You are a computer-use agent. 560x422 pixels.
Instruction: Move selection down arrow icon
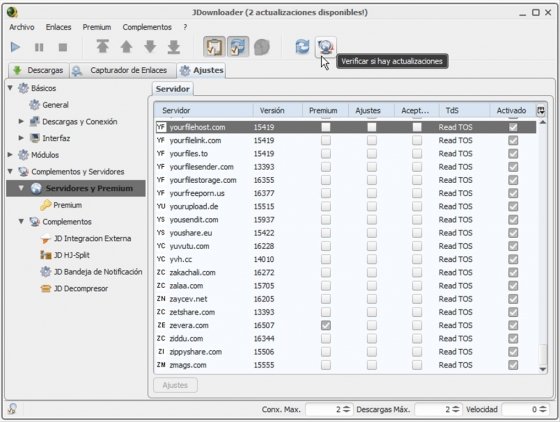coord(150,47)
